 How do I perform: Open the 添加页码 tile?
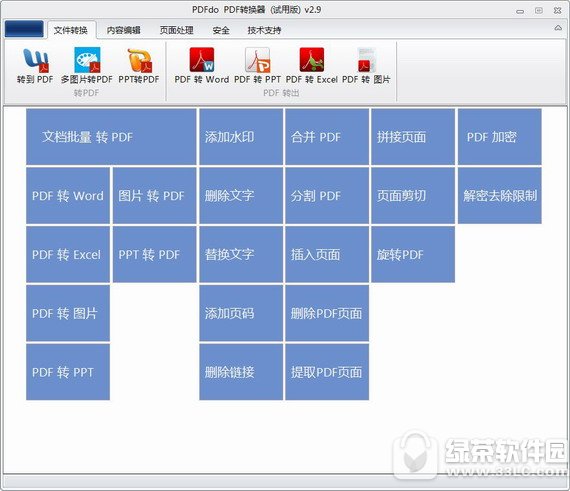pyautogui.click(x=241, y=313)
